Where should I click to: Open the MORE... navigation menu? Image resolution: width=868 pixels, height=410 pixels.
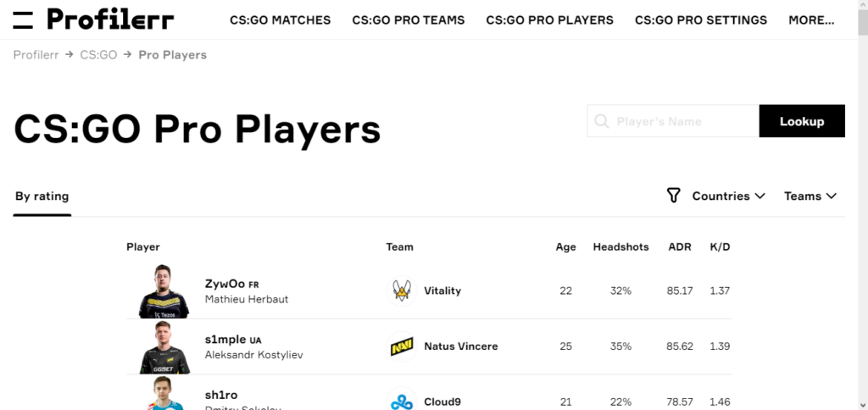[811, 19]
